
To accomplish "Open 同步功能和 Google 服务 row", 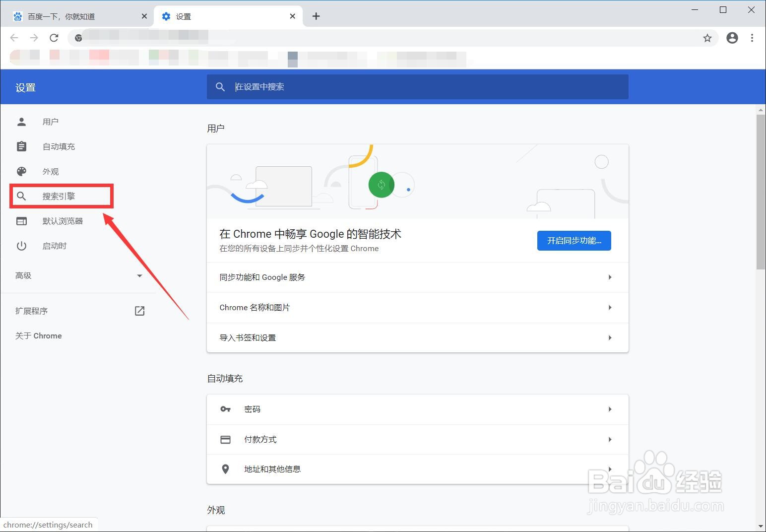I will (x=418, y=277).
